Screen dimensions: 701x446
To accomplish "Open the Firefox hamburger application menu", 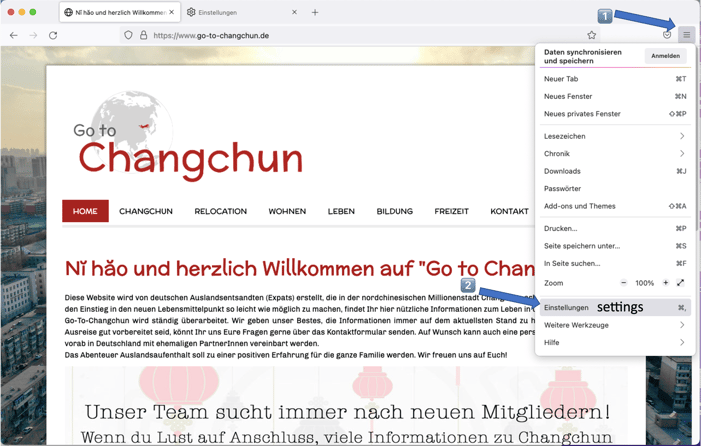I will pyautogui.click(x=686, y=35).
